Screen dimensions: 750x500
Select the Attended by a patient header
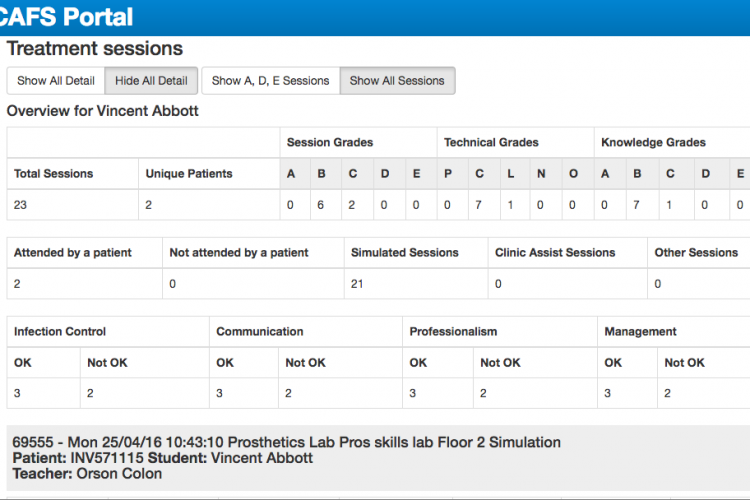73,253
